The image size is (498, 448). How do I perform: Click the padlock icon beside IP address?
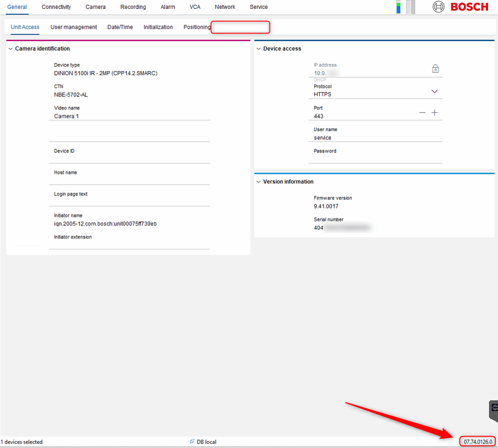[435, 69]
